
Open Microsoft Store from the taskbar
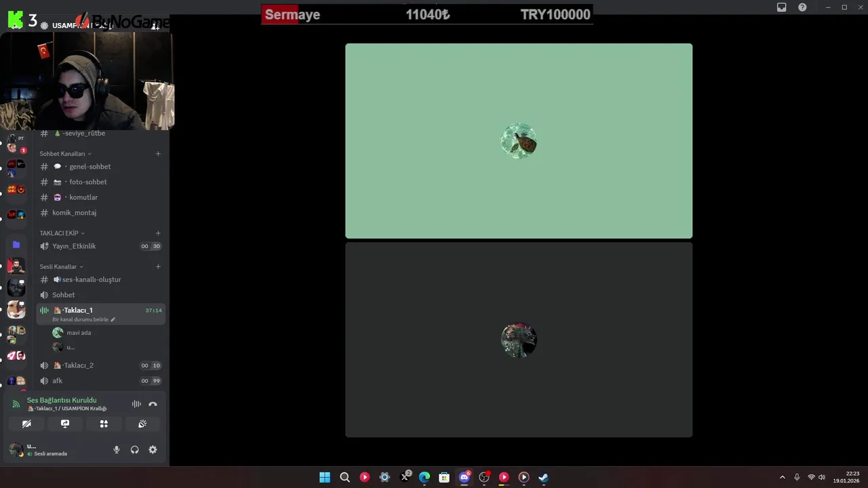[444, 477]
